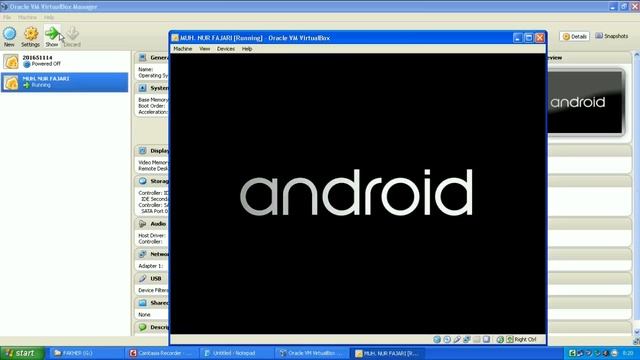
Task: Click the USB section header icon
Action: (x=142, y=278)
